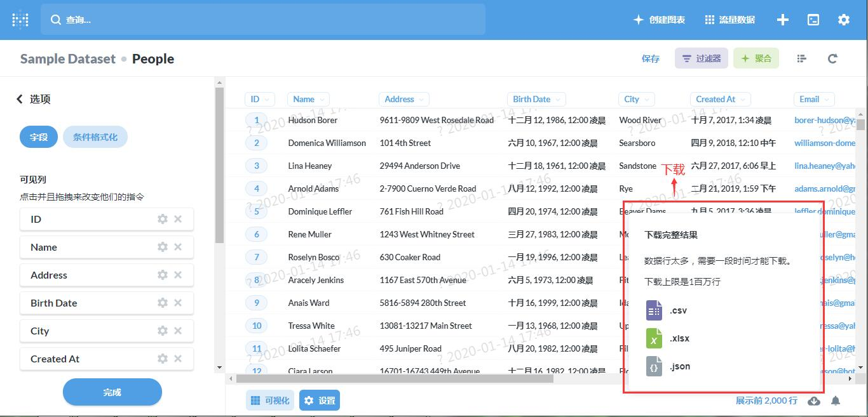Viewport: 868px width, 417px height.
Task: Remove the Name column from visible columns
Action: [x=178, y=247]
